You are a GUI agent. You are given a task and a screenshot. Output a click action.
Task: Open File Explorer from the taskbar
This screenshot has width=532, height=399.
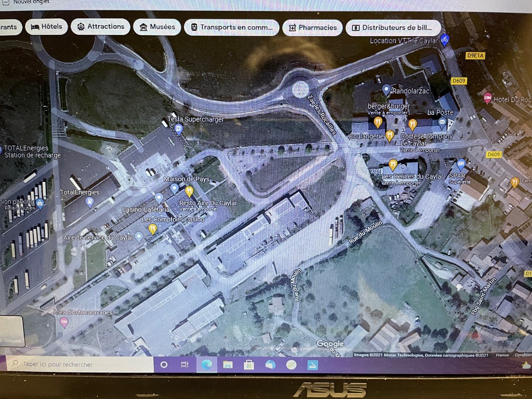click(x=228, y=365)
